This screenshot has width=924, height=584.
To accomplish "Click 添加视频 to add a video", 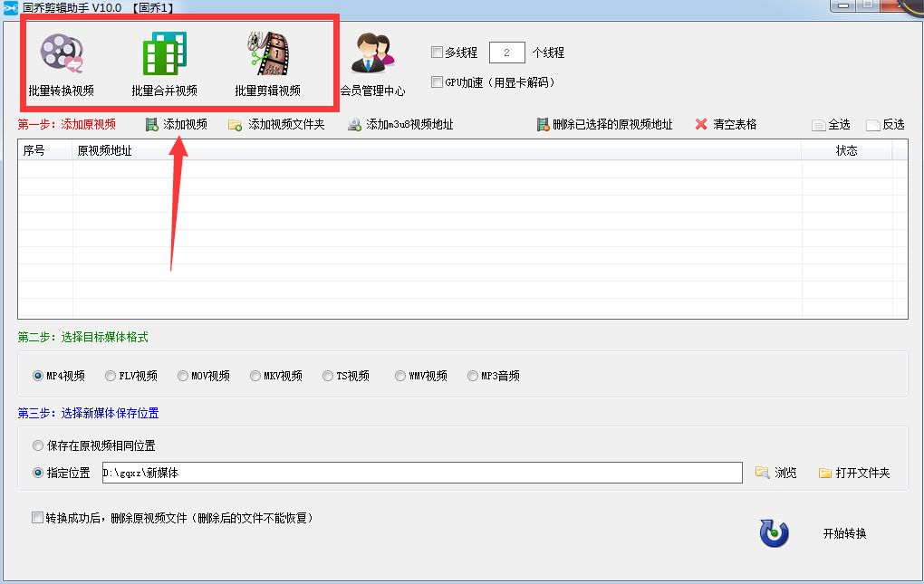I will (x=177, y=124).
